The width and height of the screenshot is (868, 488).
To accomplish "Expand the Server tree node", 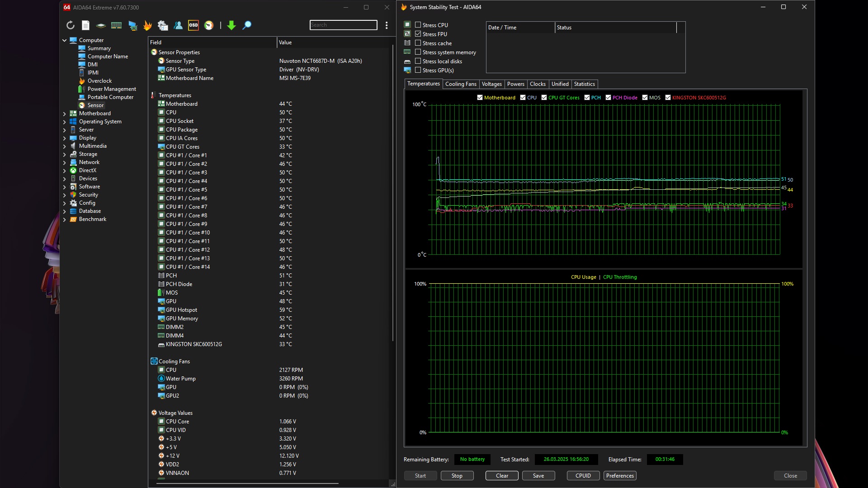I will 64,130.
